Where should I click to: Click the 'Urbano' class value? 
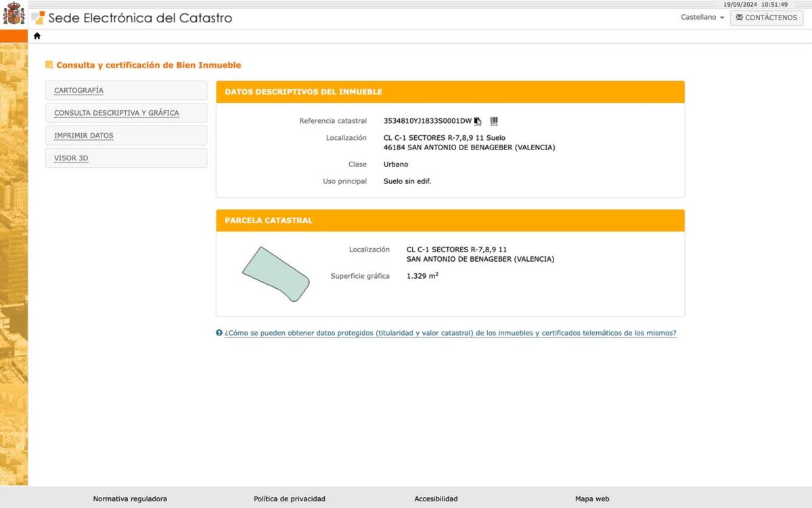pyautogui.click(x=396, y=164)
